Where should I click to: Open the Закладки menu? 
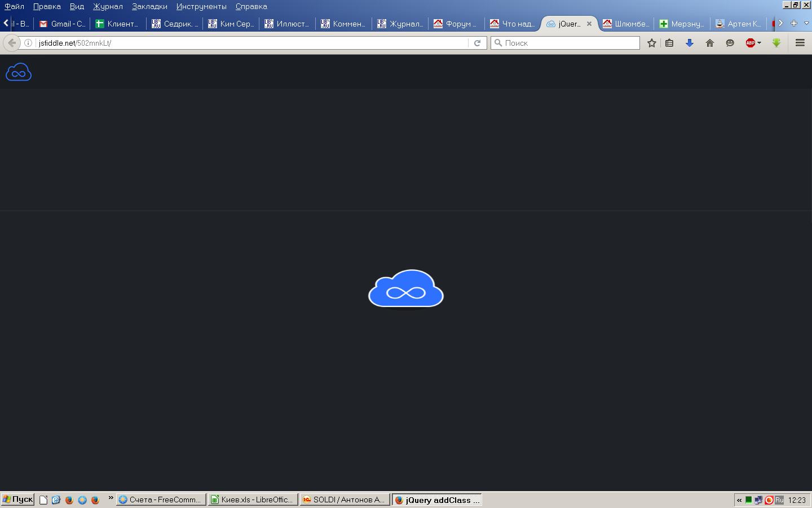click(x=149, y=6)
